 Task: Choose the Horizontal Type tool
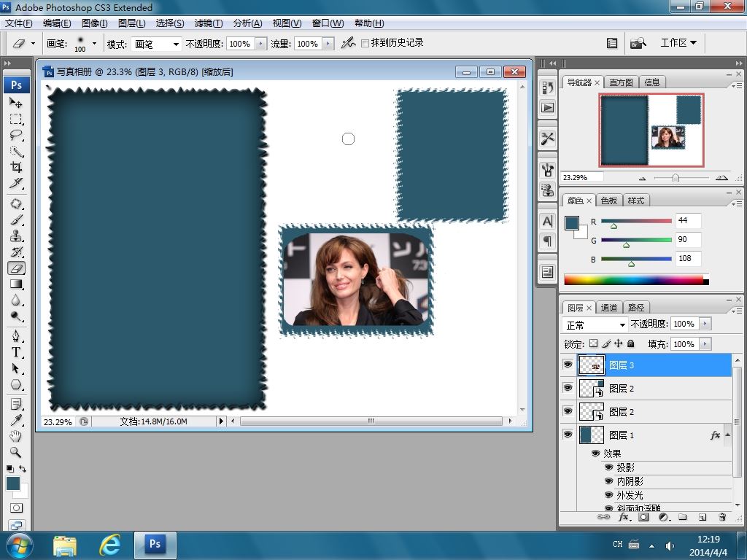[x=16, y=351]
